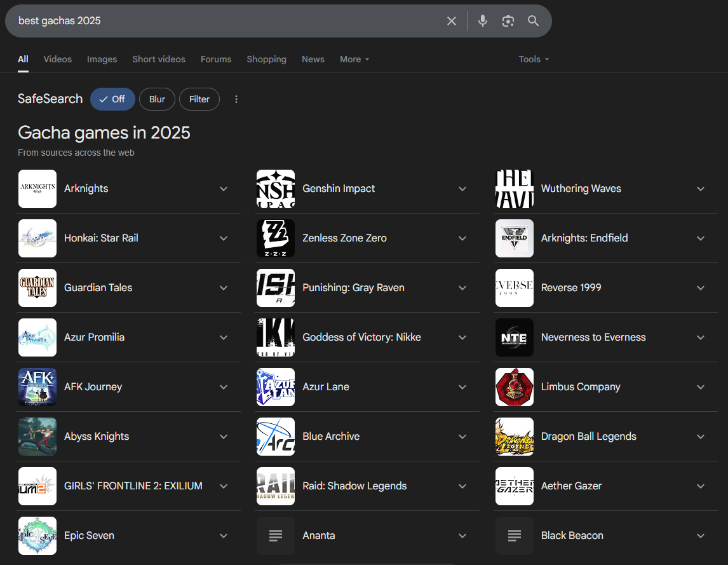Click the magnifying glass search icon
Screen dimensions: 728x565
click(x=533, y=21)
